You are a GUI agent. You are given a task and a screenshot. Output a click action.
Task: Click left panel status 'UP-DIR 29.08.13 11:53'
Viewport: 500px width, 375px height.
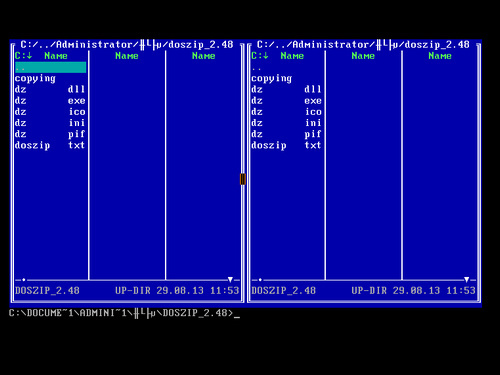(x=177, y=290)
